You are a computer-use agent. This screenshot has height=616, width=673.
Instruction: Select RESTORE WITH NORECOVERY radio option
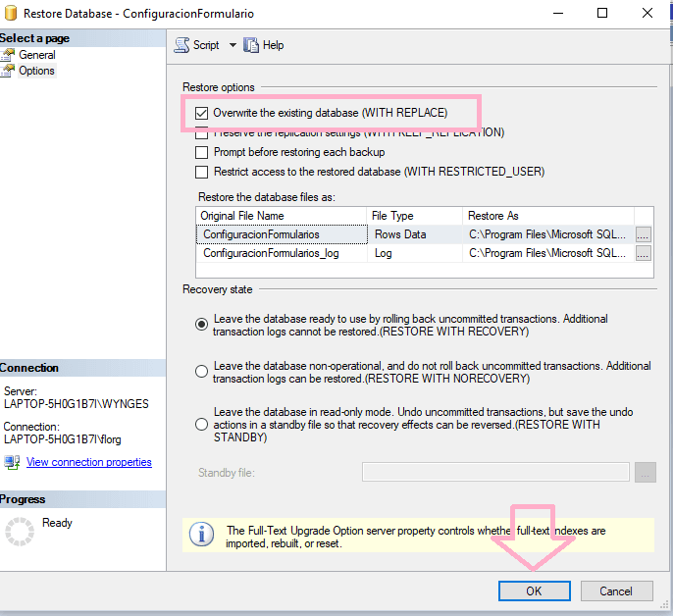[202, 371]
